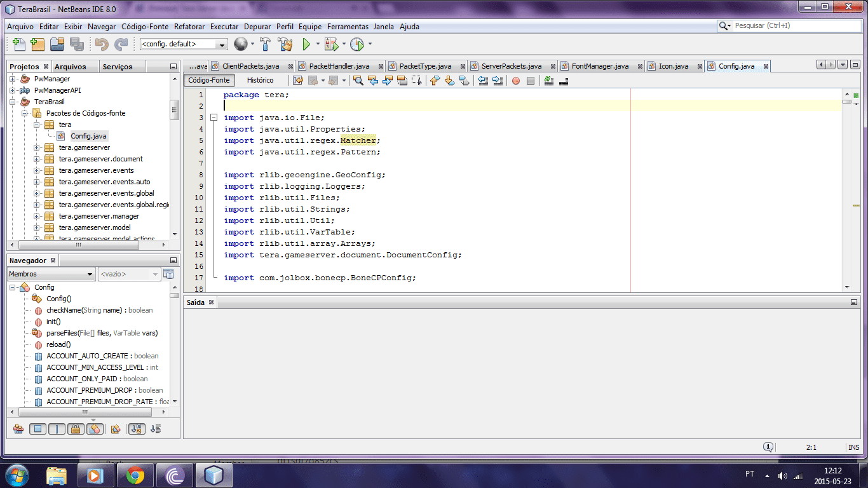Toggle Rectangular Selection in editor toolbar
The image size is (868, 488).
417,81
